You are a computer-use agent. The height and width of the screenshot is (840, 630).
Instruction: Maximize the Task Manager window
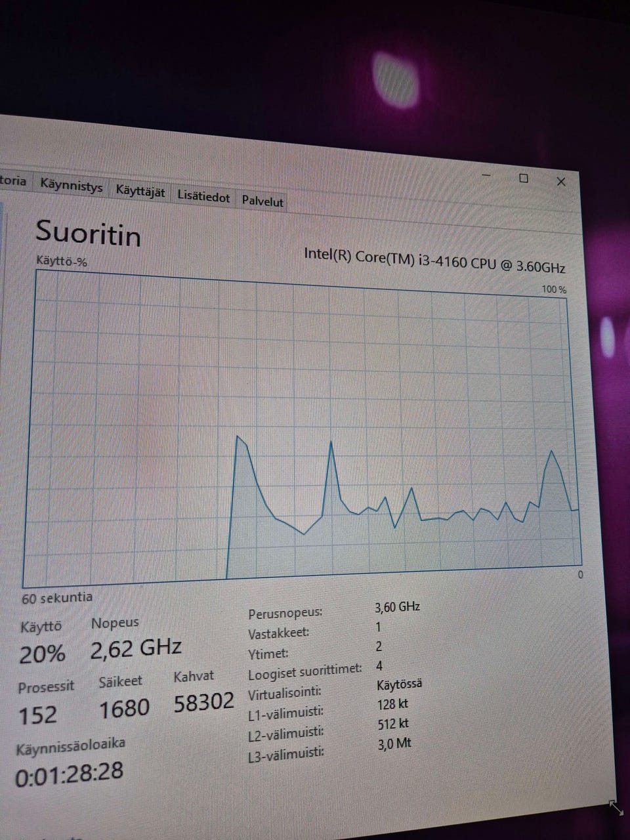coord(524,178)
